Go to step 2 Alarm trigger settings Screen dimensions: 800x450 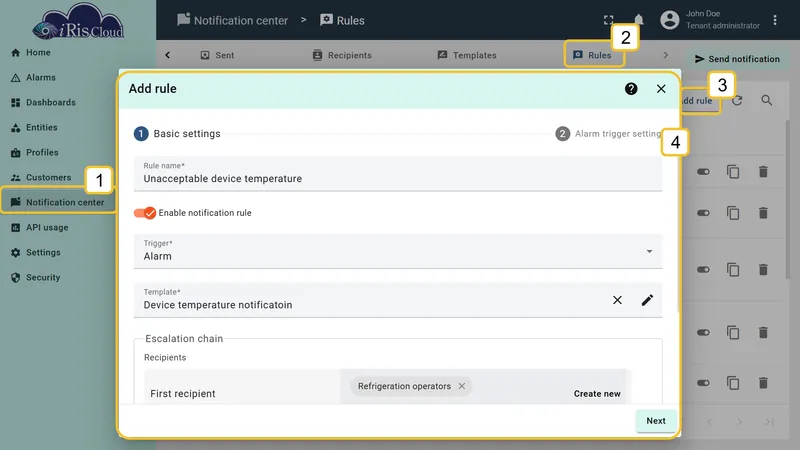(608, 134)
